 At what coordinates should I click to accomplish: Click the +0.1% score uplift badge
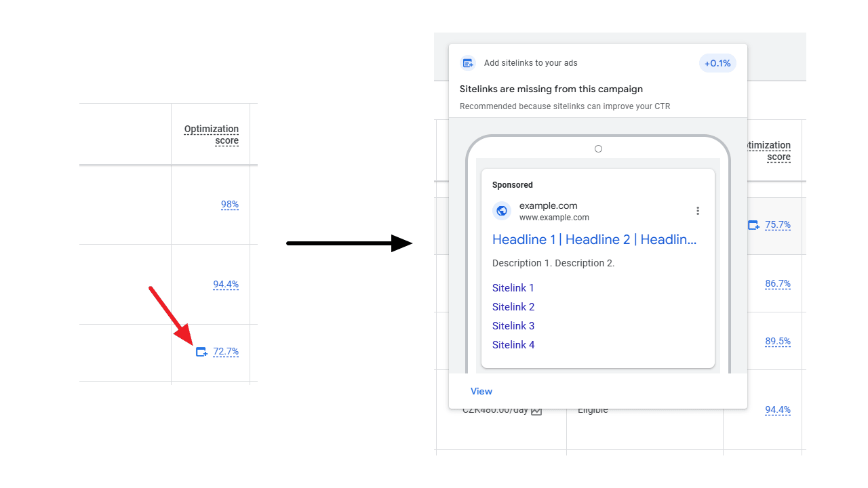[x=717, y=62]
